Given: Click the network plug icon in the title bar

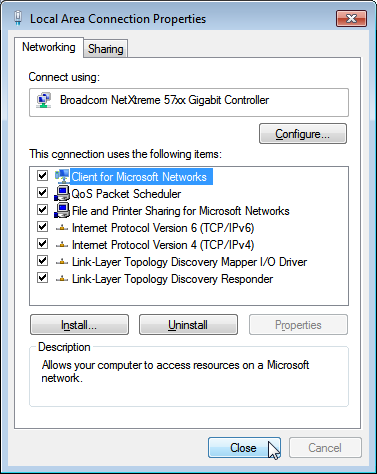Looking at the screenshot, I should pyautogui.click(x=18, y=18).
